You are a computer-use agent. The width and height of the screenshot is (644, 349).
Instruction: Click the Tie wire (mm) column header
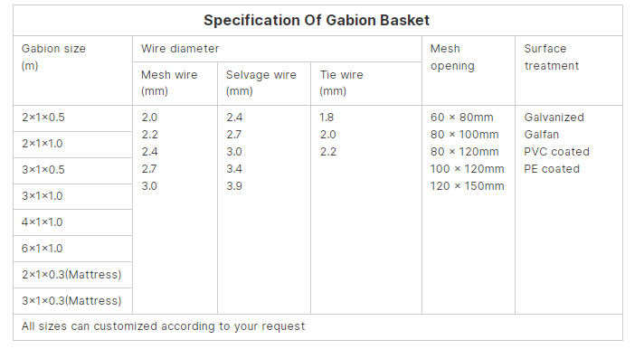click(x=366, y=84)
